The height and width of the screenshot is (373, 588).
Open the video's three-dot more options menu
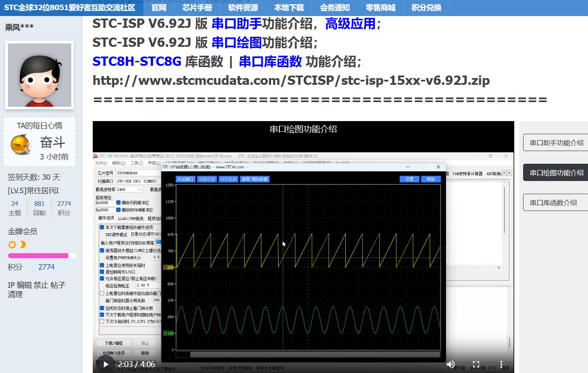(501, 364)
